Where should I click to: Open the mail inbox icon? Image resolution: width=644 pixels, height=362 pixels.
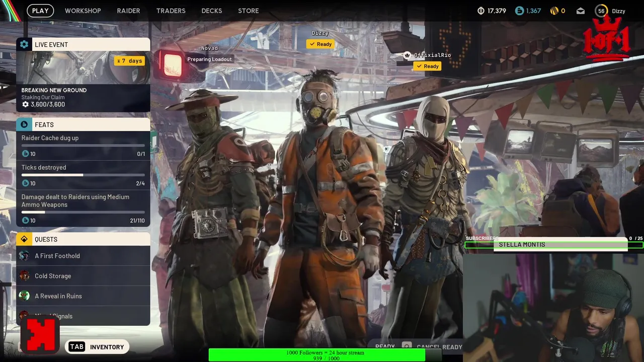tap(581, 11)
